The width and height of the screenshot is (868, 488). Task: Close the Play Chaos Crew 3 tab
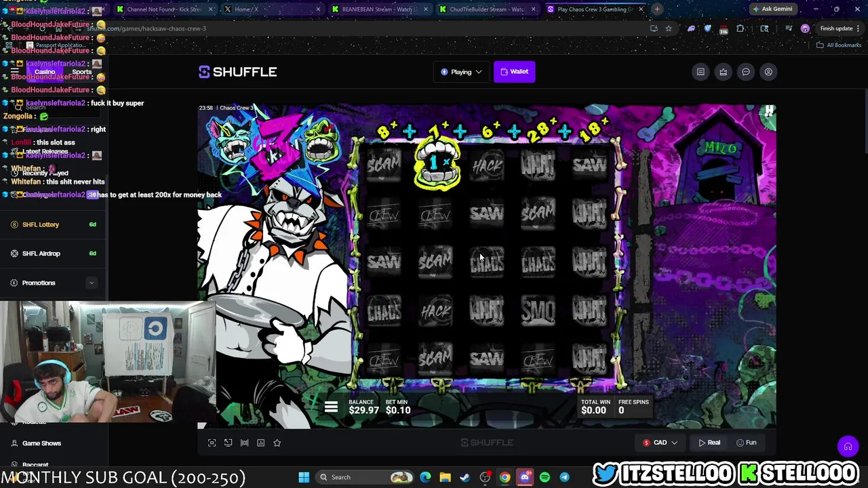[641, 9]
